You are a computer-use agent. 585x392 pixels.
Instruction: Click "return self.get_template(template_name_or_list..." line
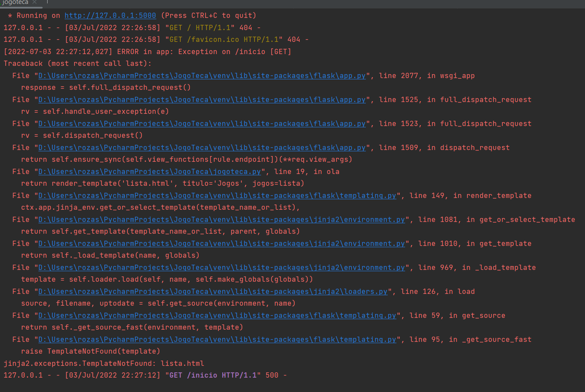(161, 232)
